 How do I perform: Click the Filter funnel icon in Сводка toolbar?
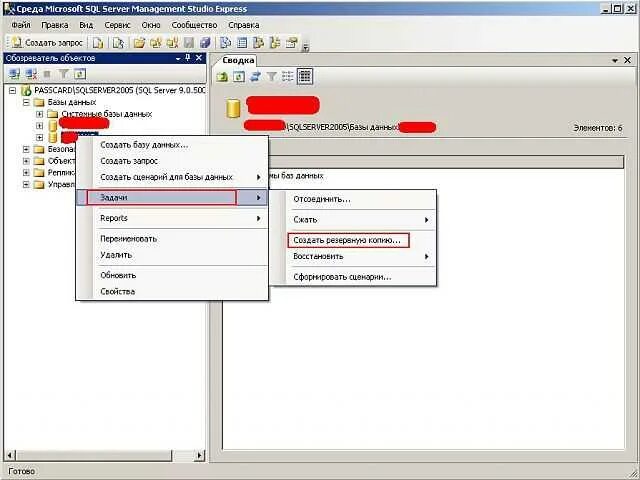pyautogui.click(x=271, y=76)
